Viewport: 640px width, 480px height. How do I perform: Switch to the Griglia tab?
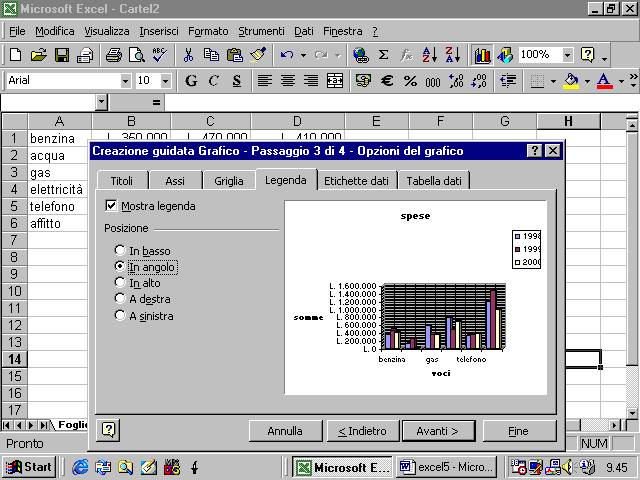(229, 181)
